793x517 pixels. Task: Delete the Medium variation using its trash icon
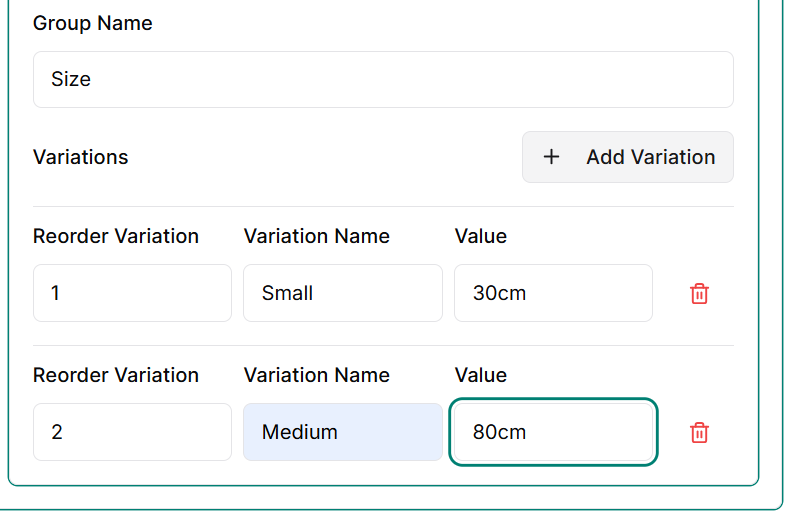click(699, 433)
